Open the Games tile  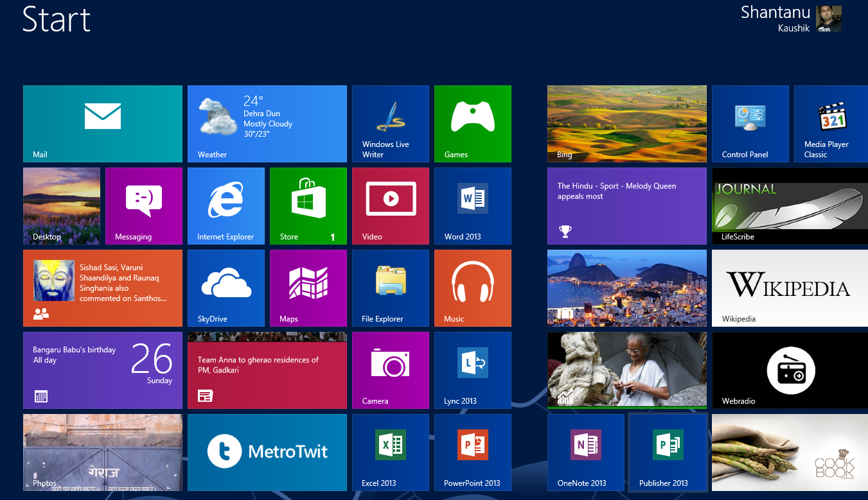pyautogui.click(x=473, y=124)
